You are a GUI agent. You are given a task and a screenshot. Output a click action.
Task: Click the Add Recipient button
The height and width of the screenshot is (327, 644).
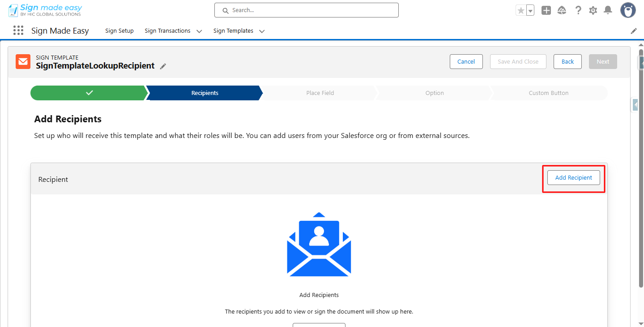click(573, 178)
